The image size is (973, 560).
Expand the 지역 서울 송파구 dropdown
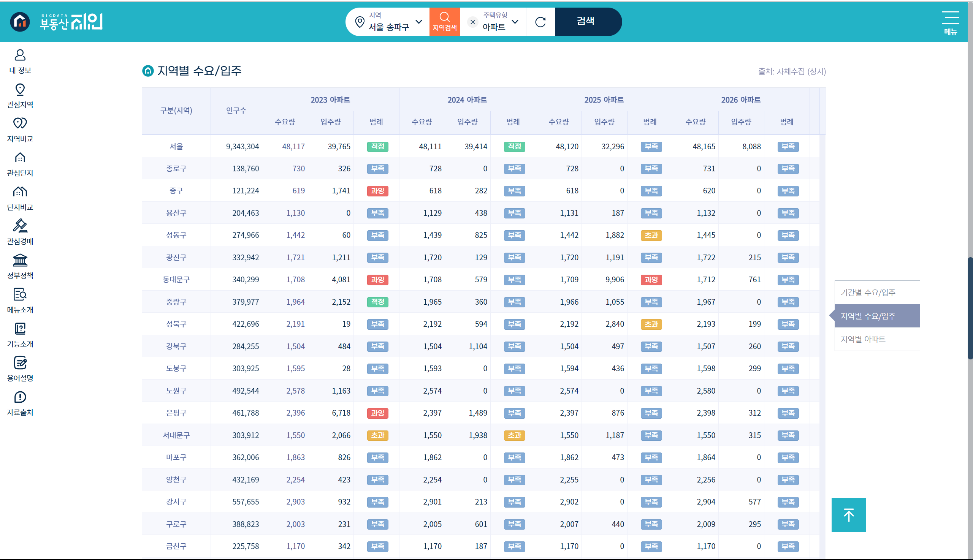418,22
